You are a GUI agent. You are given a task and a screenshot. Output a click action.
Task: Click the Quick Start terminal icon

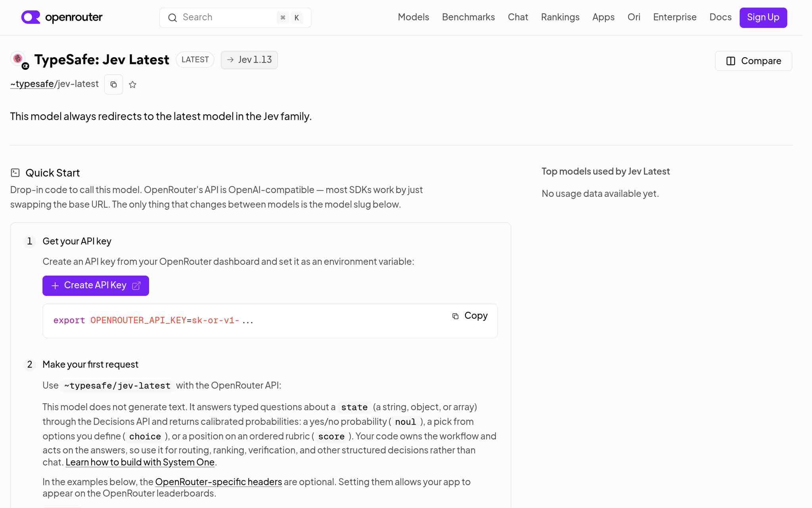click(15, 173)
